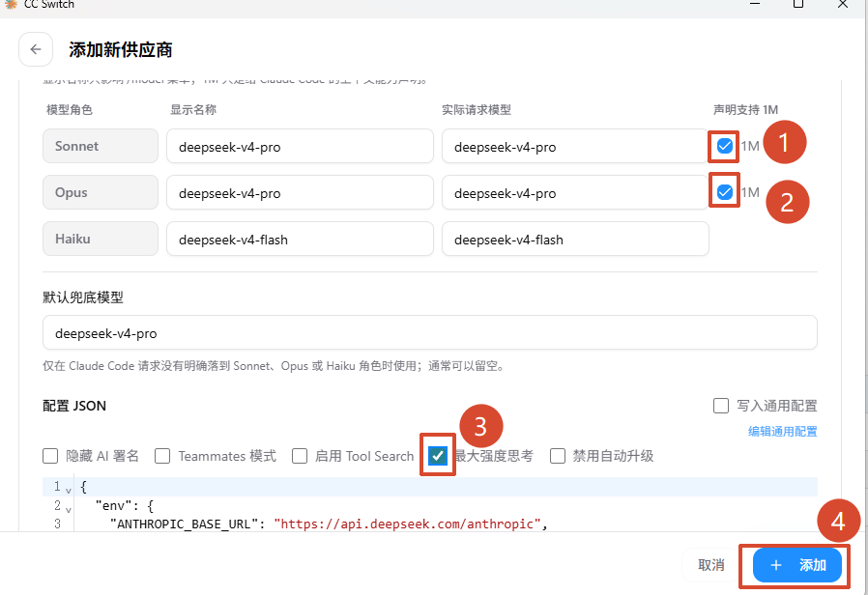Toggle 1M support checkbox for Opus
868x595 pixels.
click(724, 192)
